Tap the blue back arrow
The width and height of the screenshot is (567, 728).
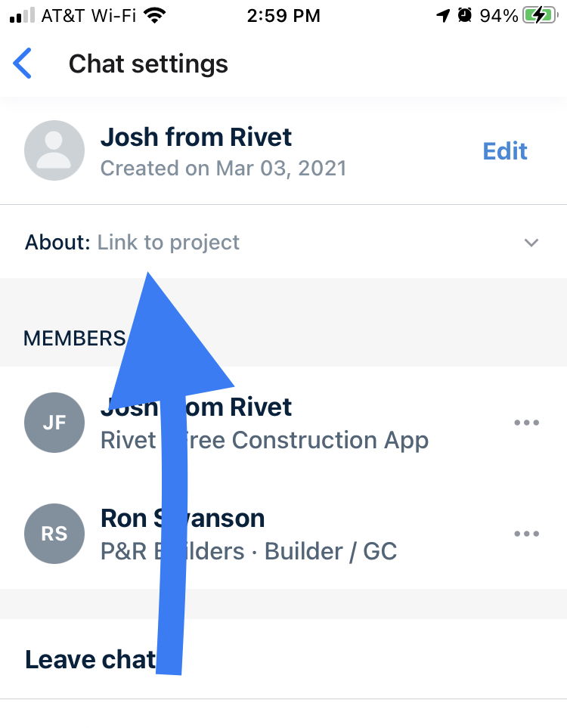22,64
